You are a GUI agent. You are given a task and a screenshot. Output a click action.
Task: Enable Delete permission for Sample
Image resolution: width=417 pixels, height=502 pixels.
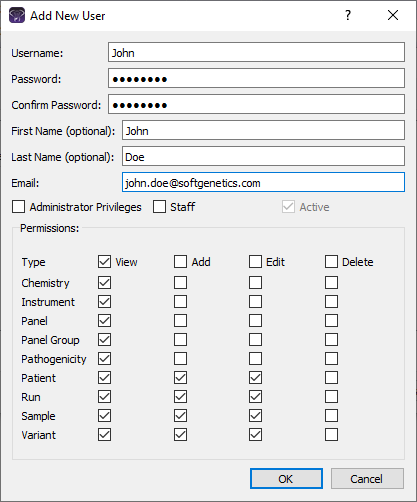[331, 416]
